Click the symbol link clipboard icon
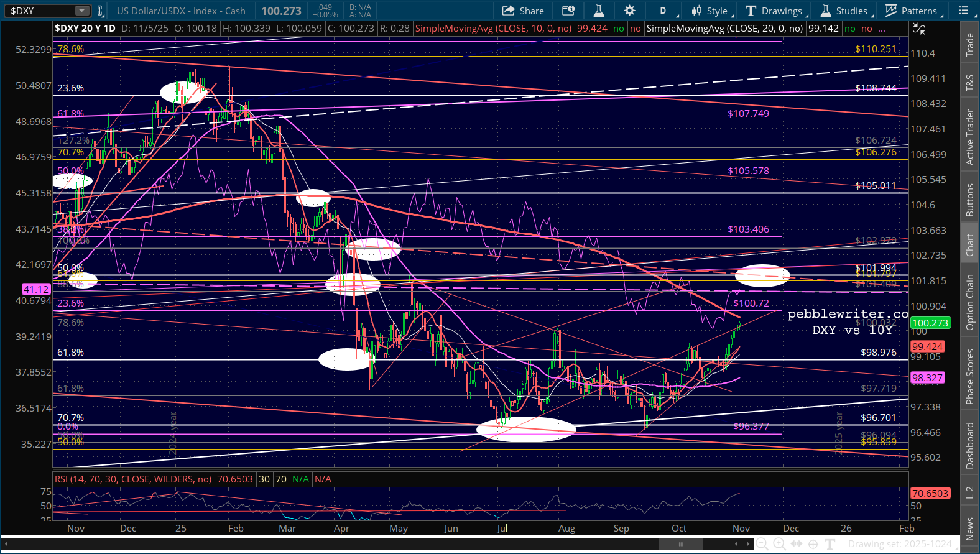 [99, 11]
